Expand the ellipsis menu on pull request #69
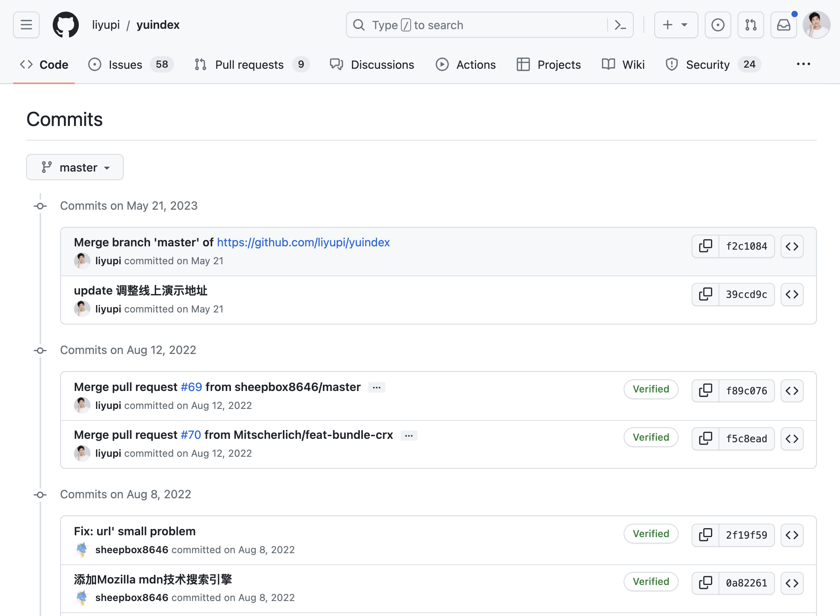The height and width of the screenshot is (616, 840). click(376, 386)
